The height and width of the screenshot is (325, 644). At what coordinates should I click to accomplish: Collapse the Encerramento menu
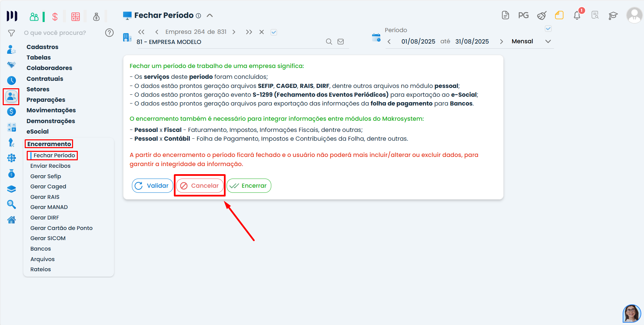tap(49, 144)
